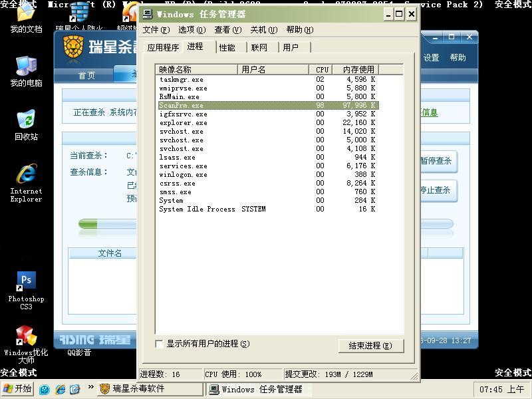
Task: Sort by the 用户名 column header
Action: pyautogui.click(x=273, y=70)
